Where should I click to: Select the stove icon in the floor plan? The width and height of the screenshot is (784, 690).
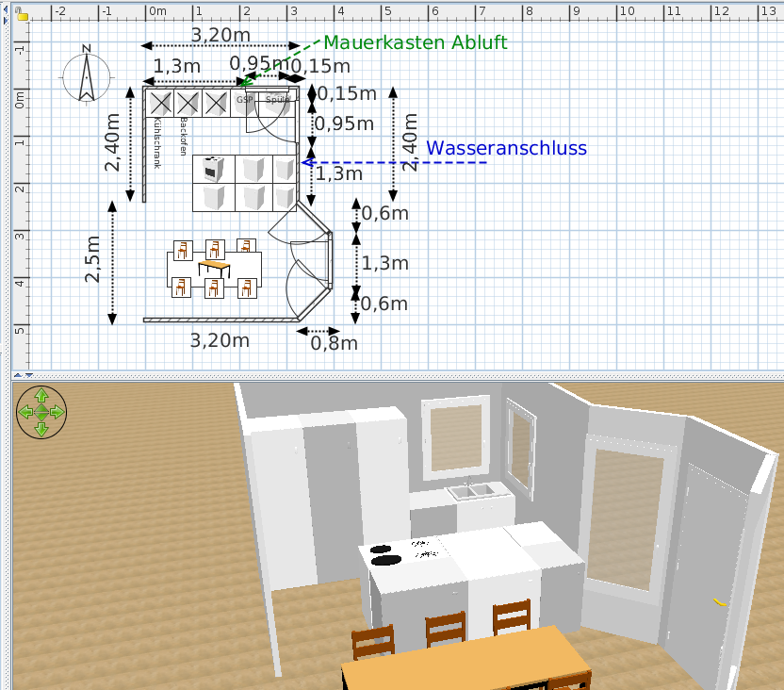[210, 169]
